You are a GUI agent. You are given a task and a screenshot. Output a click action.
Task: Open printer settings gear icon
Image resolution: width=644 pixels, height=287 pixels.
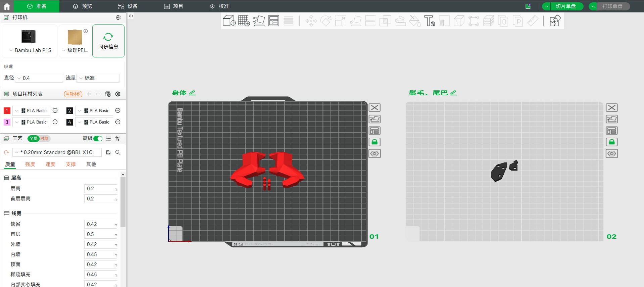tap(118, 17)
